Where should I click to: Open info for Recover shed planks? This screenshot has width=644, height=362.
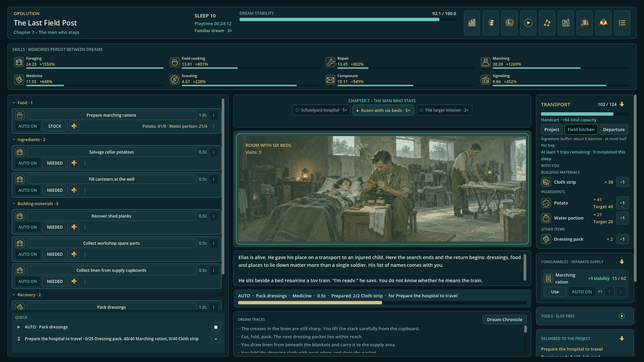[x=213, y=216]
